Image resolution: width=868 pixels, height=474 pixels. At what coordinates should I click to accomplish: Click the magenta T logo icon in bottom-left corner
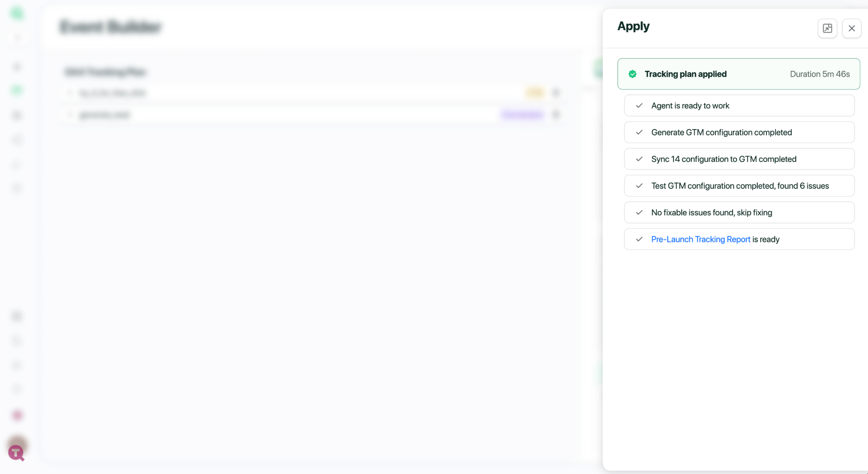[x=16, y=452]
